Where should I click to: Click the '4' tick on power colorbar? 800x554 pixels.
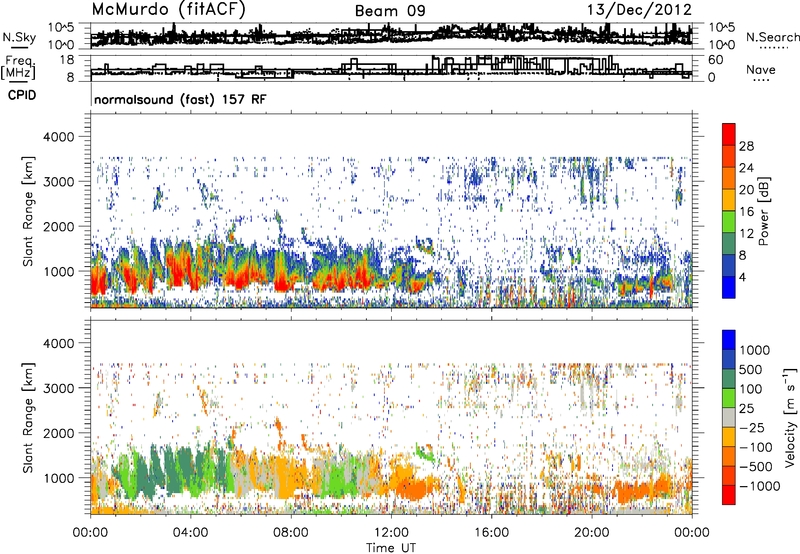coord(742,277)
